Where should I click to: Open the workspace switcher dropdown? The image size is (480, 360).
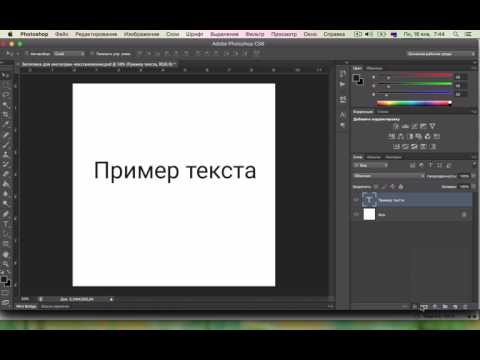(440, 54)
